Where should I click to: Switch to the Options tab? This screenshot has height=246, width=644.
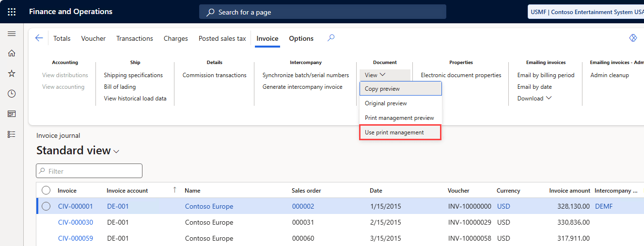301,38
